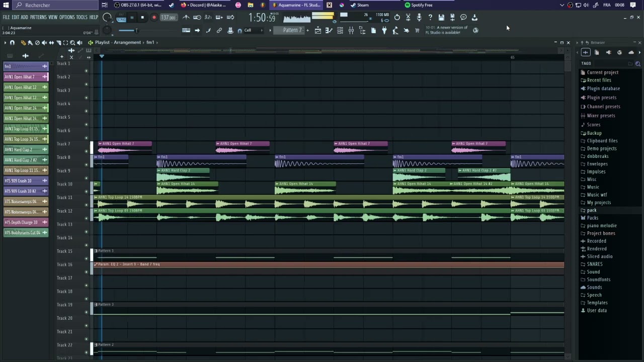
Task: Select the Paint brush tool in playlist
Action: pos(30,43)
